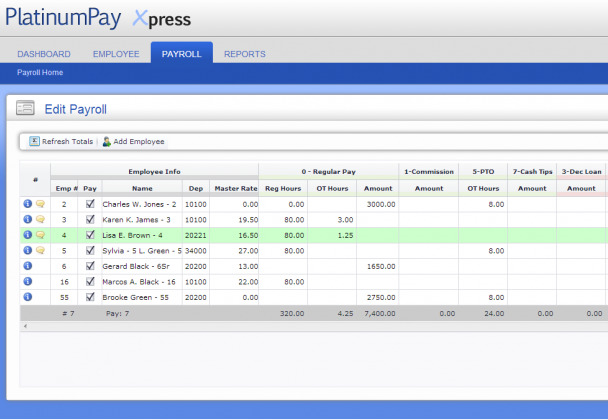Click total Reg Hours 320.00
The width and height of the screenshot is (608, 420).
tap(292, 313)
